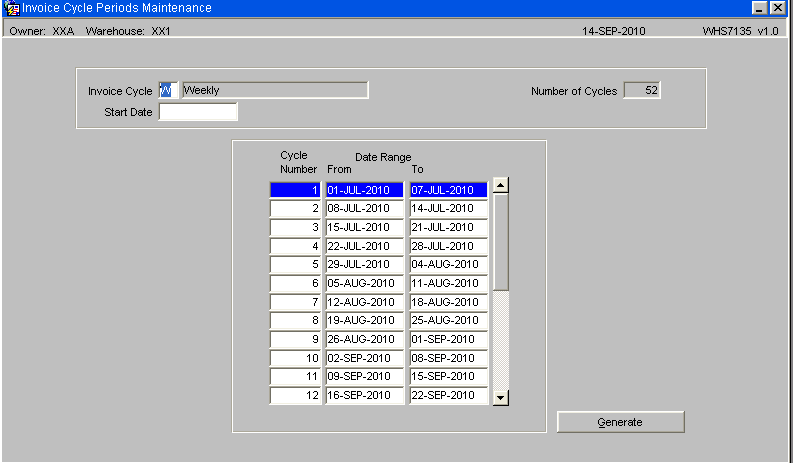Click From date 26-AUG-2010

tap(365, 339)
